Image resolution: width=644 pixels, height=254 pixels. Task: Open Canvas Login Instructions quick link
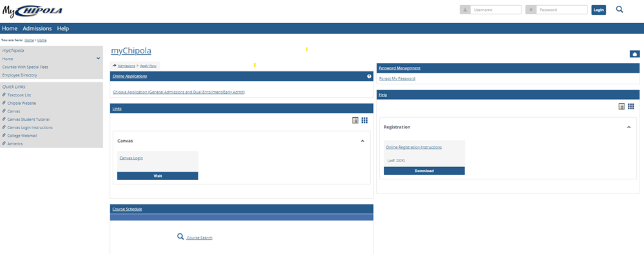point(30,127)
